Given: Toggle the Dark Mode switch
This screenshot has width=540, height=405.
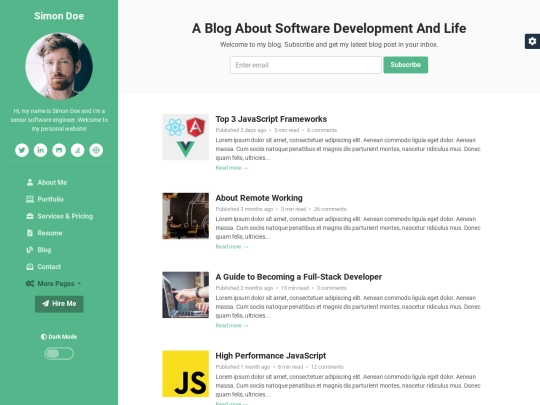Looking at the screenshot, I should (x=59, y=354).
